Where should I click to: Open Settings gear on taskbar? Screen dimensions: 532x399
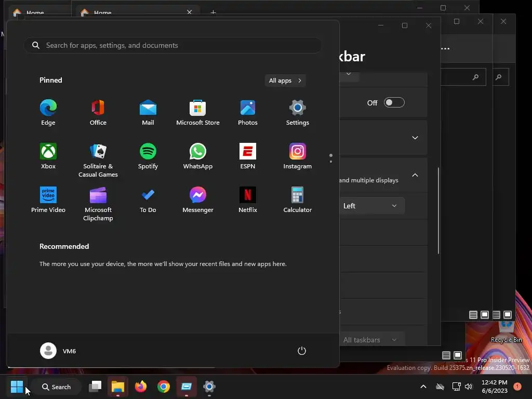click(209, 387)
